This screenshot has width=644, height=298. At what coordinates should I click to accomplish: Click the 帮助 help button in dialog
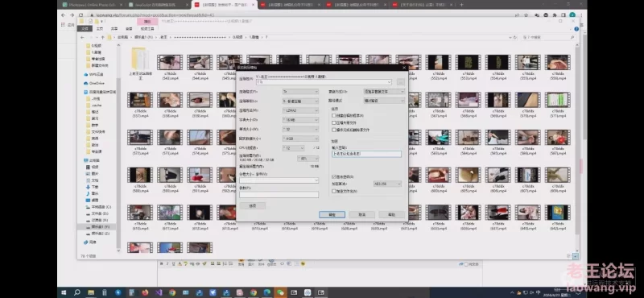[392, 214]
